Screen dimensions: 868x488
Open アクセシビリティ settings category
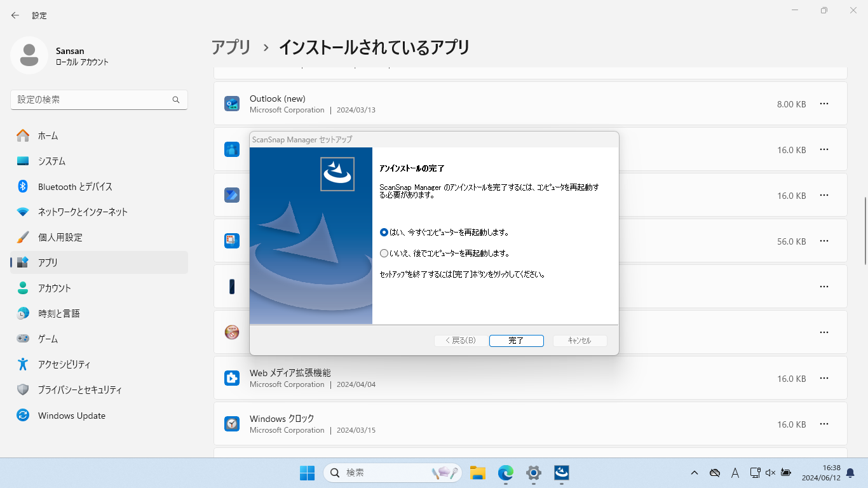(99, 364)
